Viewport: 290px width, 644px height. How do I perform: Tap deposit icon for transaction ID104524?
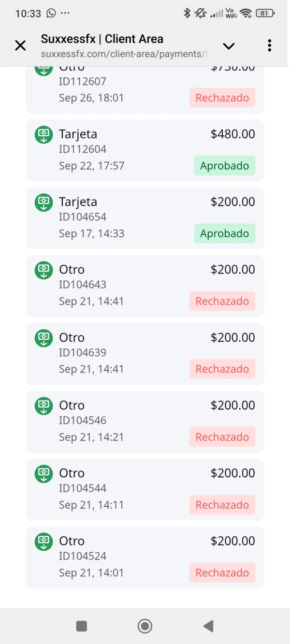click(x=44, y=542)
